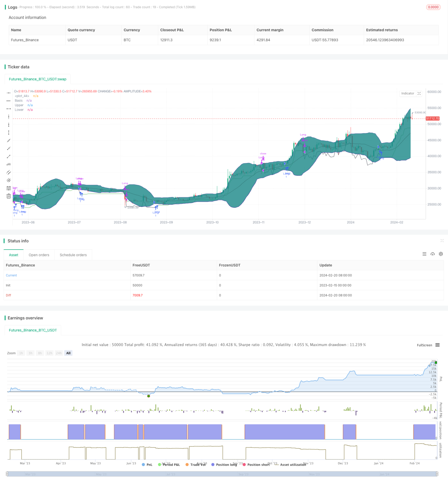Select the 1h zoom range option

click(x=21, y=353)
